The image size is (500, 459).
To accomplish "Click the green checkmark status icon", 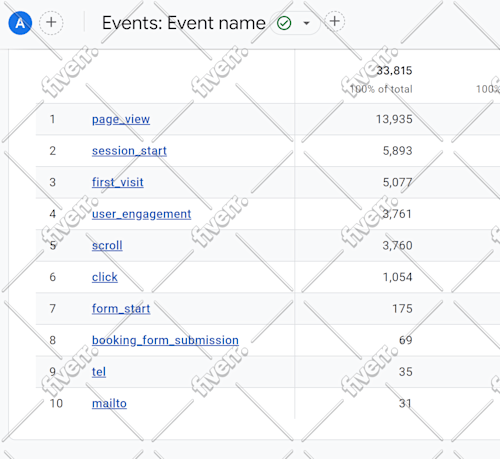I will (x=284, y=23).
